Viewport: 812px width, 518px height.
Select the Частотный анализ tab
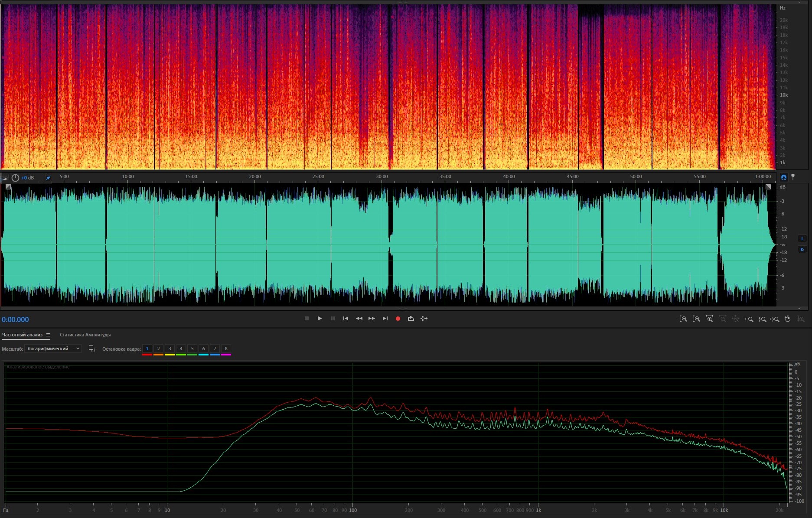pos(22,335)
